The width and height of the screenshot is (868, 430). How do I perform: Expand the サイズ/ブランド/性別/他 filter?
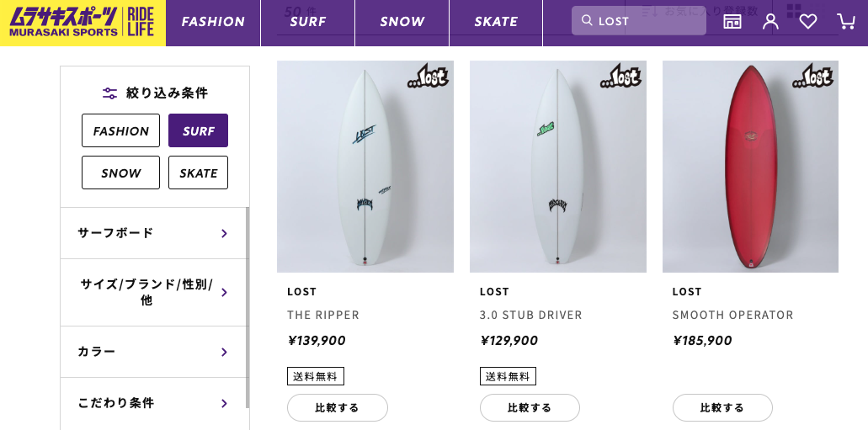pos(153,292)
